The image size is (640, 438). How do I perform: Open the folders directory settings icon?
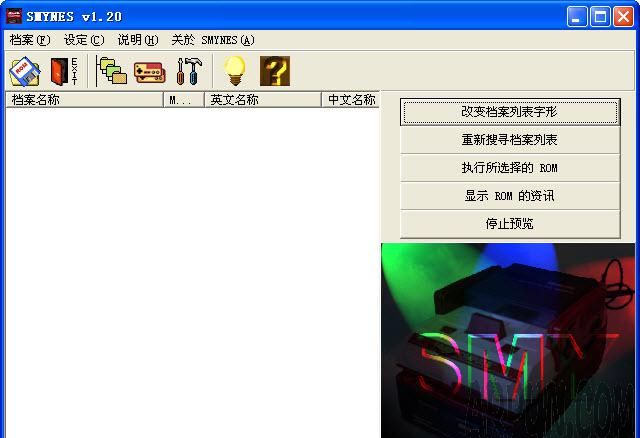point(112,71)
